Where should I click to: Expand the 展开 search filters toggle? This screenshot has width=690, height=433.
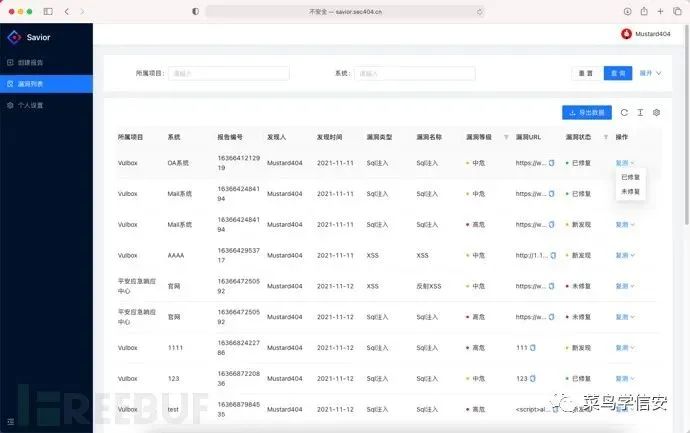650,73
